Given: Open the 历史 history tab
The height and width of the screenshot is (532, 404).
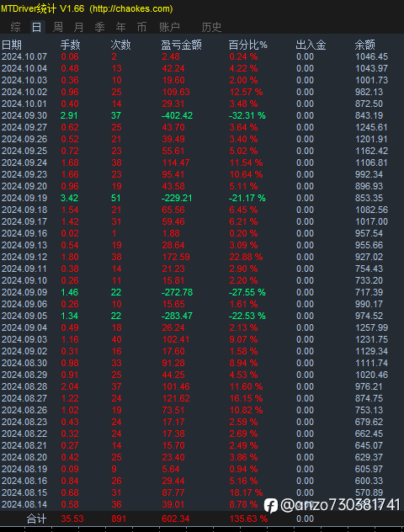Looking at the screenshot, I should (211, 27).
